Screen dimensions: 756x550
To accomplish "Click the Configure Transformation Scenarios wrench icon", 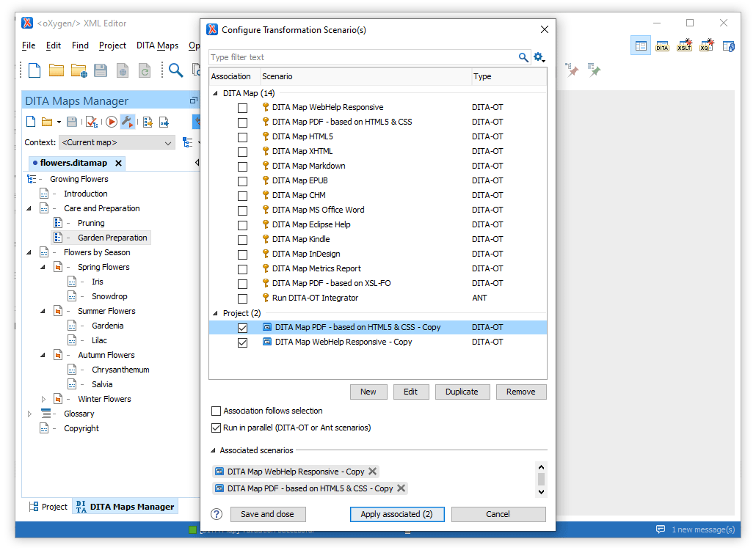I will 127,122.
